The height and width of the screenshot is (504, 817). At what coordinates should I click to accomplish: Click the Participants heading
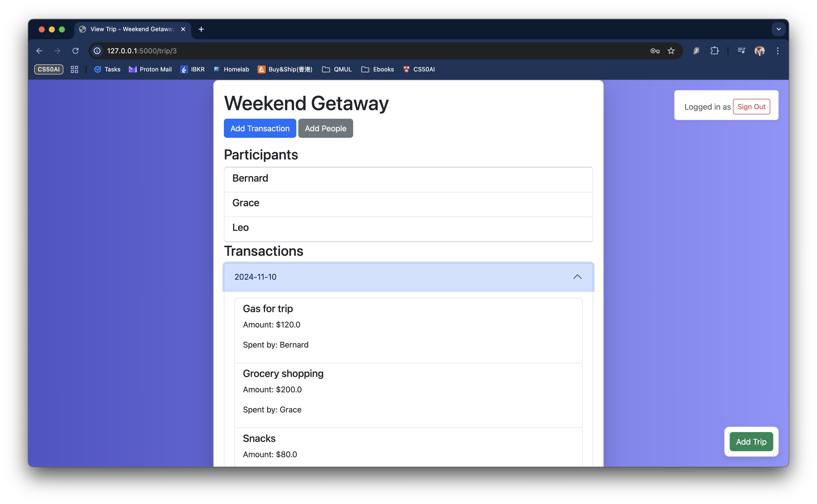[x=261, y=155]
